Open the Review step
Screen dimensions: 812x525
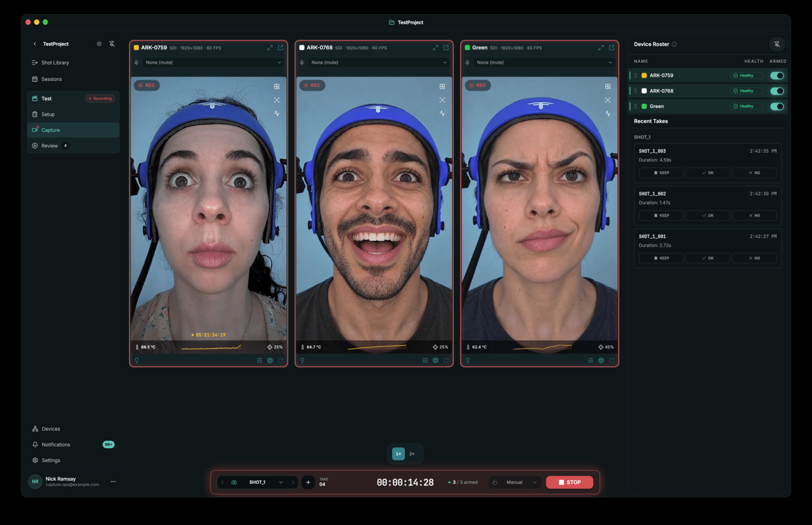(x=73, y=146)
